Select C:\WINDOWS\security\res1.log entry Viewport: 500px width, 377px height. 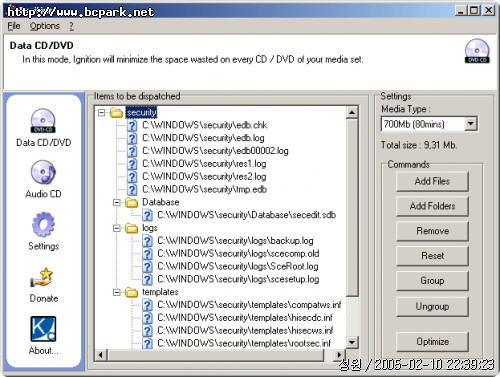(204, 164)
